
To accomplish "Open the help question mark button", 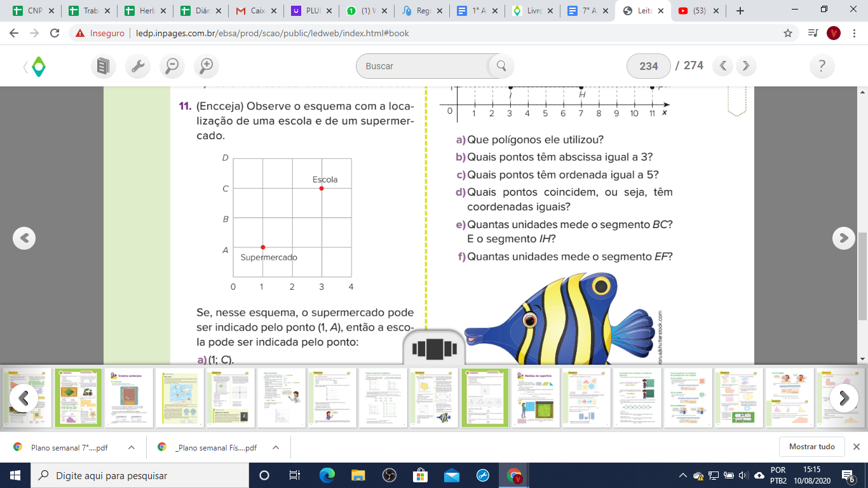I will pyautogui.click(x=822, y=66).
